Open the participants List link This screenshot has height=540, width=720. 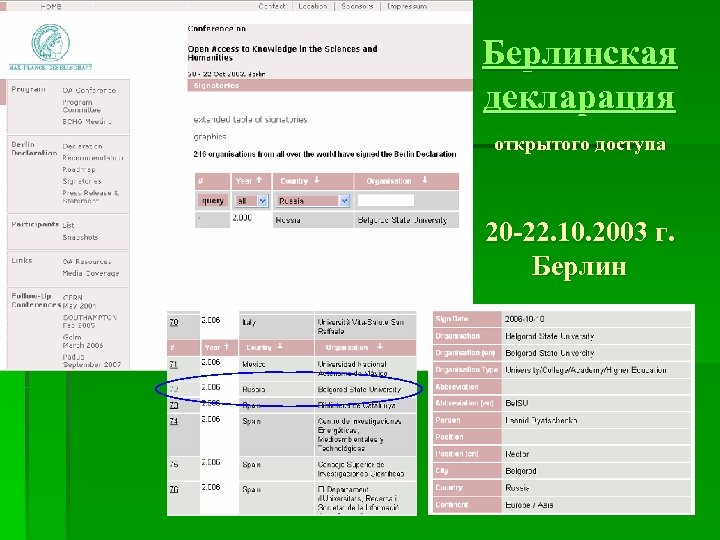pyautogui.click(x=68, y=225)
